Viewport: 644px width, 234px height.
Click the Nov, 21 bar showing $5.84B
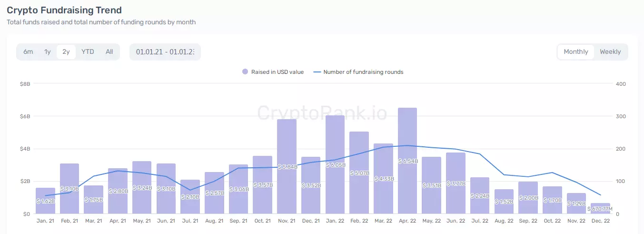[x=287, y=167]
